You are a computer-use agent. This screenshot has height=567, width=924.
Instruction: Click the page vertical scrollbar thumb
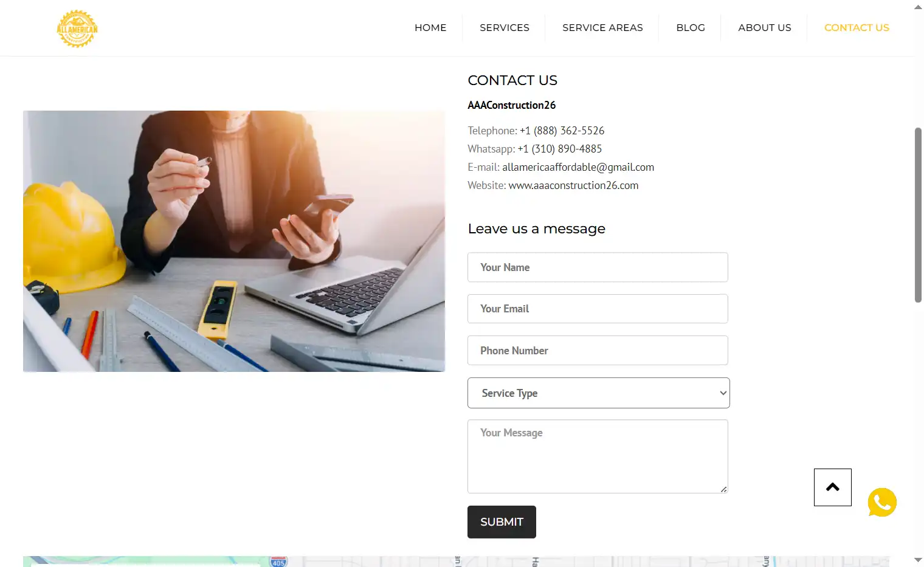918,215
